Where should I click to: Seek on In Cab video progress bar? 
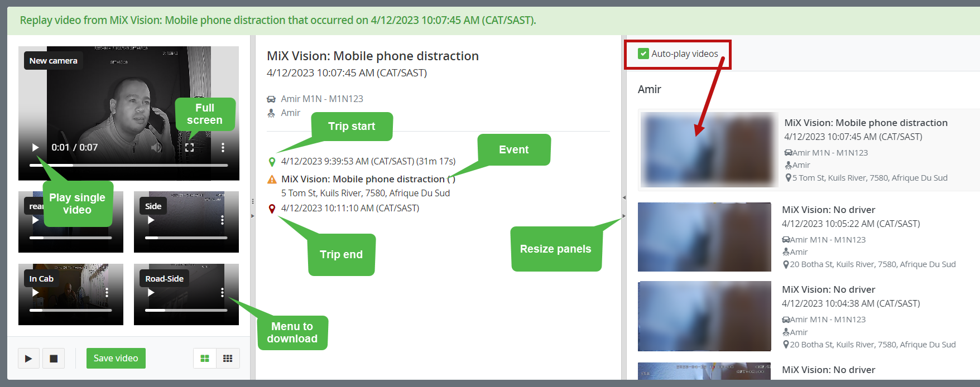click(x=70, y=310)
